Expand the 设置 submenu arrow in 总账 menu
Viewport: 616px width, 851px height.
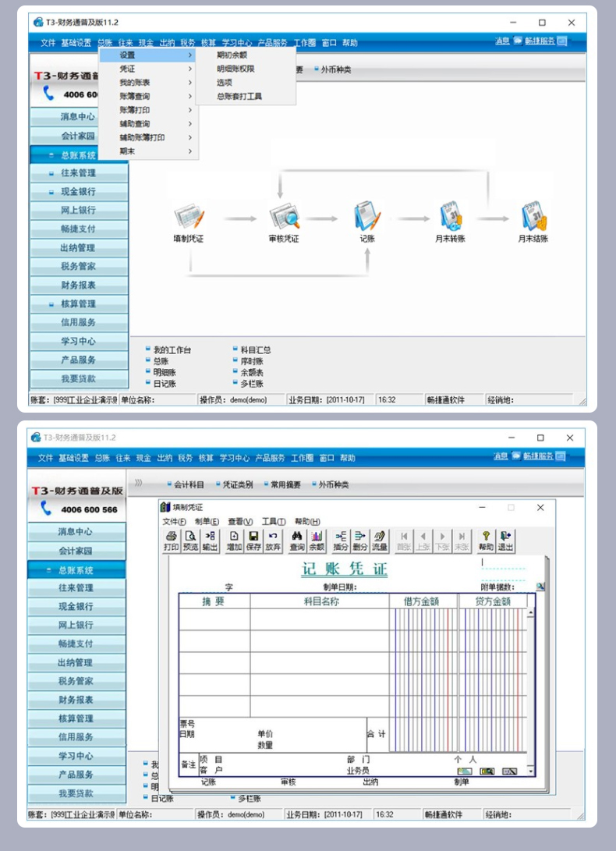pos(190,55)
